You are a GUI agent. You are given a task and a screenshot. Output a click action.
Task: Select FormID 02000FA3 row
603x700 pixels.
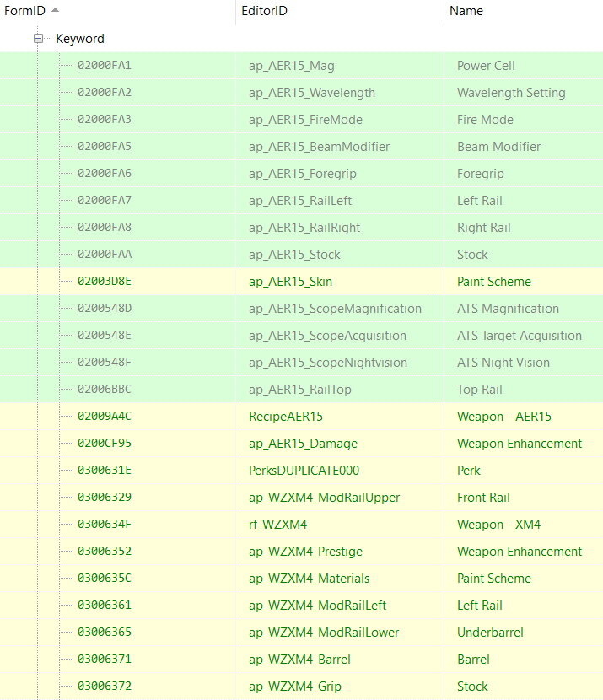point(301,120)
